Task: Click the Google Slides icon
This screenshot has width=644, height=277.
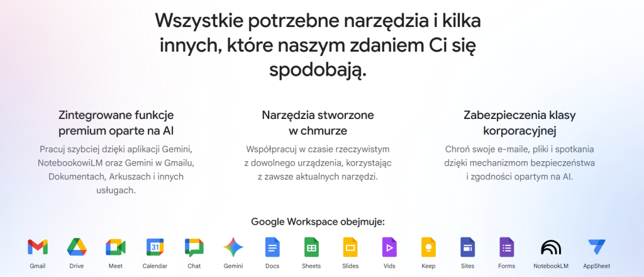Action: click(350, 247)
